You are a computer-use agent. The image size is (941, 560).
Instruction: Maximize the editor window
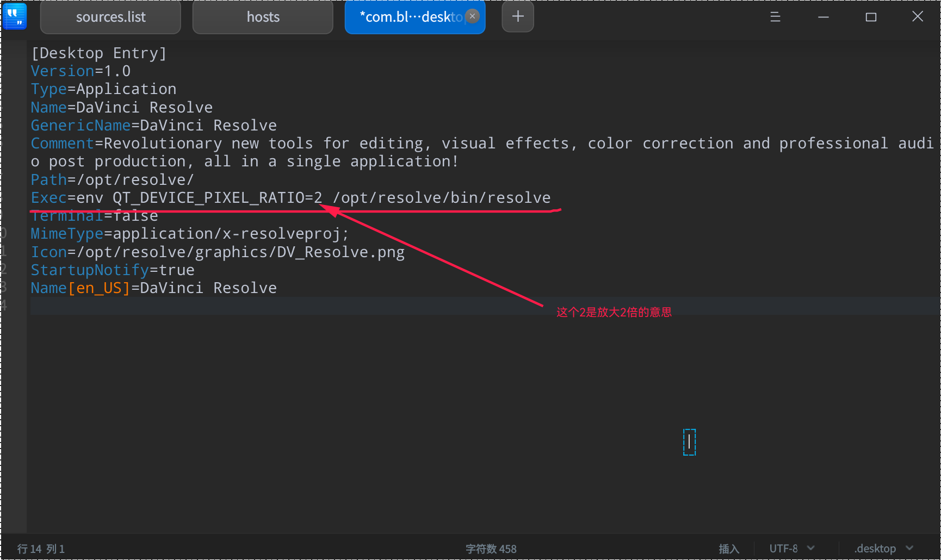[x=871, y=17]
